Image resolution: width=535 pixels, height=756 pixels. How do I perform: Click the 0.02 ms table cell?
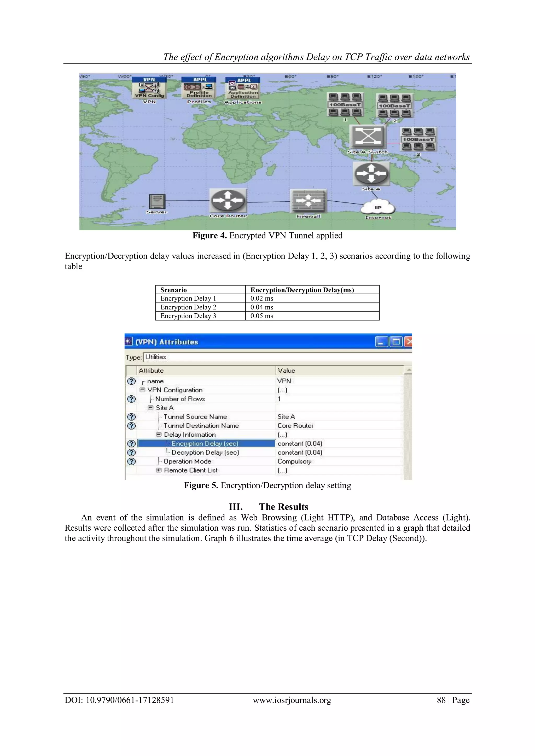tap(312, 298)
